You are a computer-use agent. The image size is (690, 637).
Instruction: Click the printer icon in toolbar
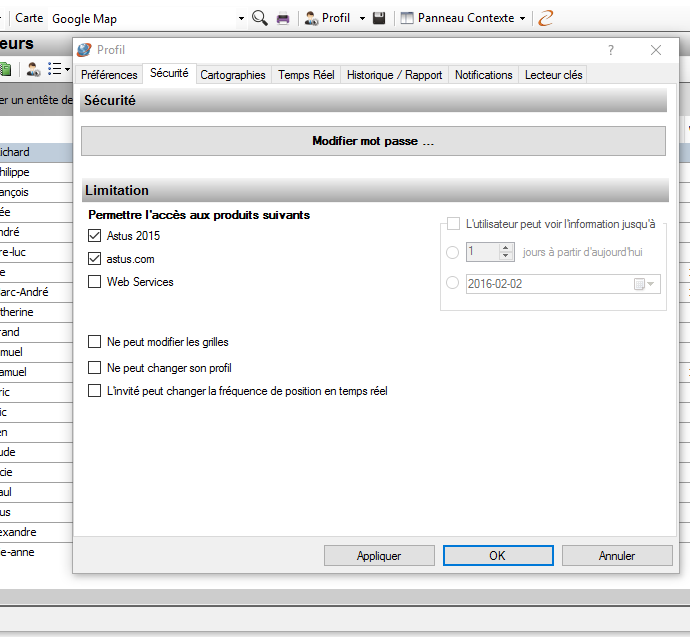[283, 18]
